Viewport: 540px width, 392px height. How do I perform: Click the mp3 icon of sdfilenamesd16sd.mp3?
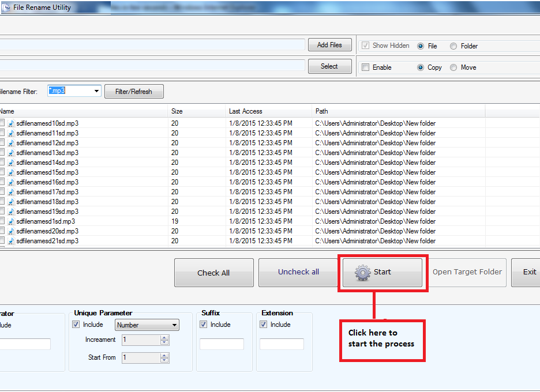[12, 182]
